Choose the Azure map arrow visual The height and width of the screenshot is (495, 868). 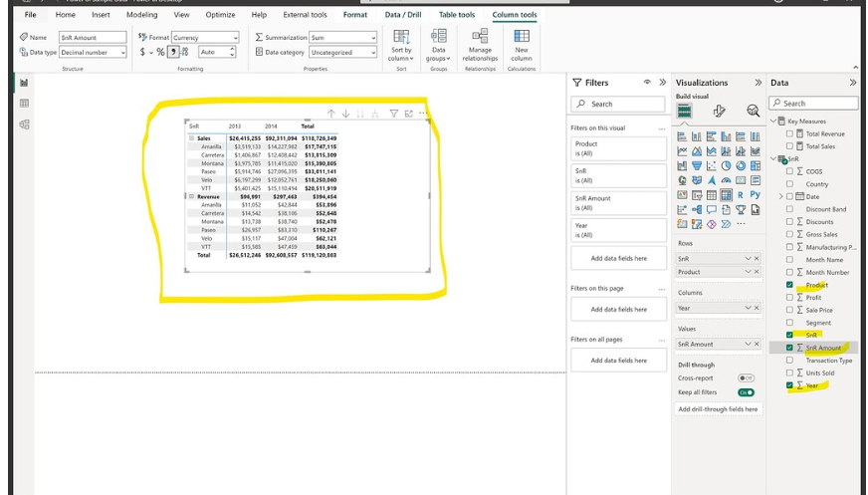712,180
